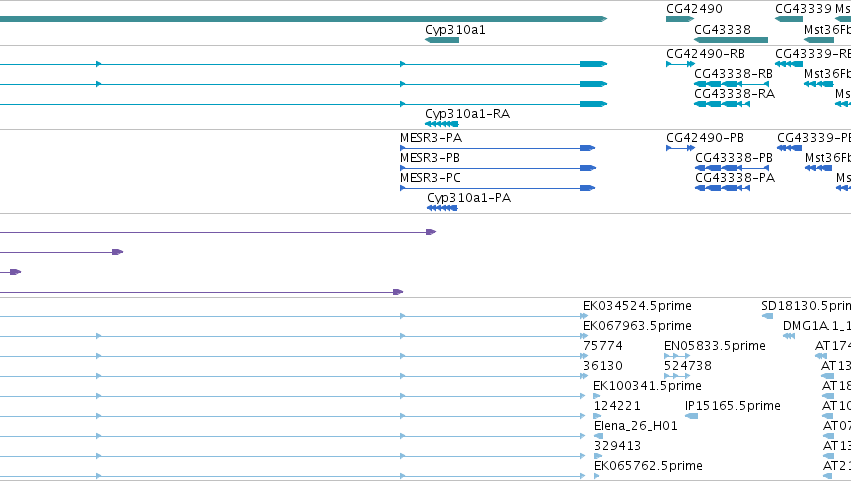Click the Cyp310a1-PA feature
Viewport: 851px width, 481px height.
tap(442, 208)
